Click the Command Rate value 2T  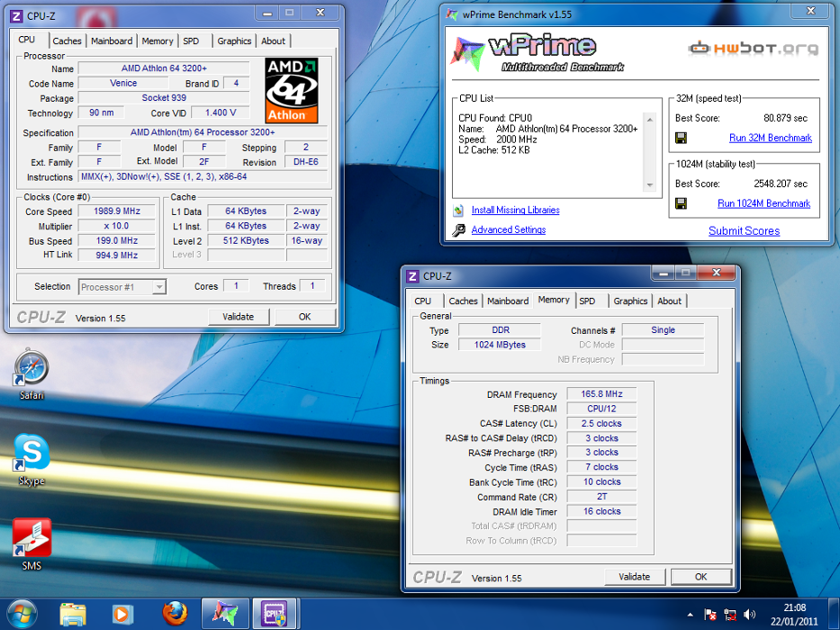[601, 497]
